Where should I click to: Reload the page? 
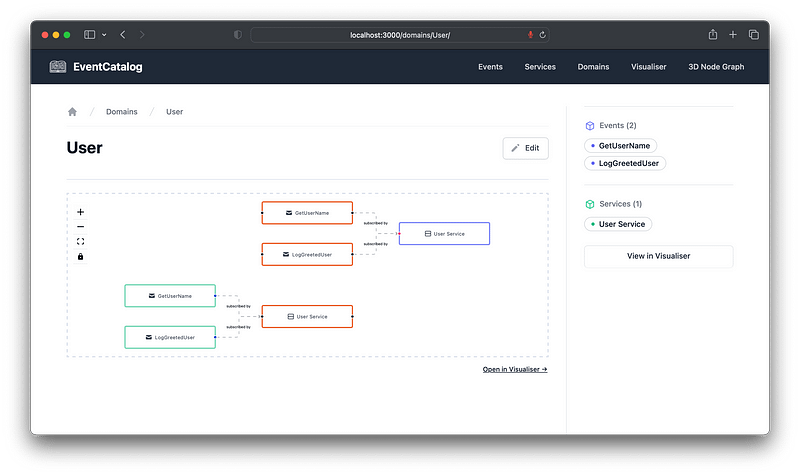tap(542, 35)
